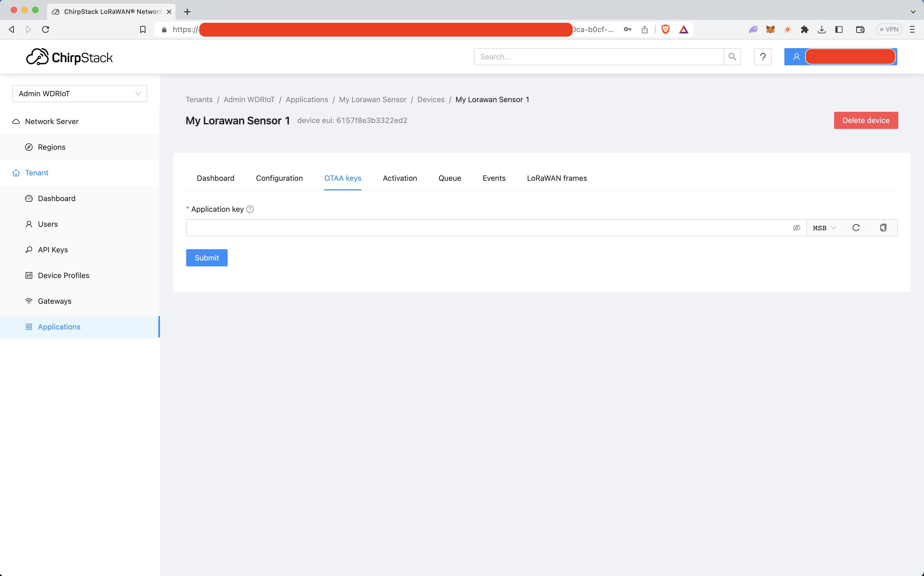Viewport: 924px width, 576px height.
Task: Go to Device Profiles in sidebar
Action: [63, 275]
